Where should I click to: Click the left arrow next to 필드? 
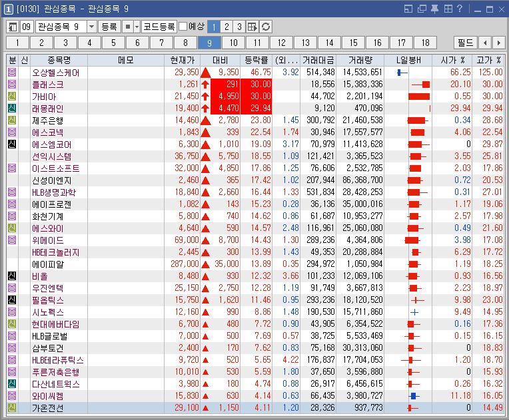click(x=485, y=43)
